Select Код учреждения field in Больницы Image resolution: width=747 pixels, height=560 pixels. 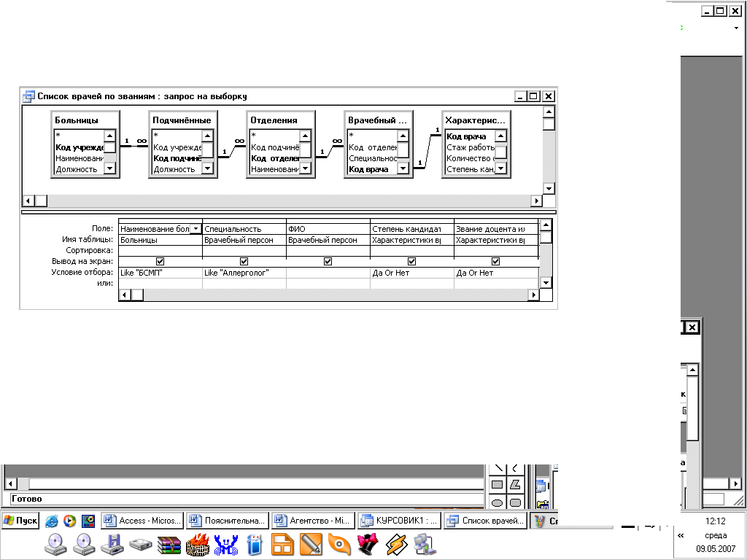(79, 147)
